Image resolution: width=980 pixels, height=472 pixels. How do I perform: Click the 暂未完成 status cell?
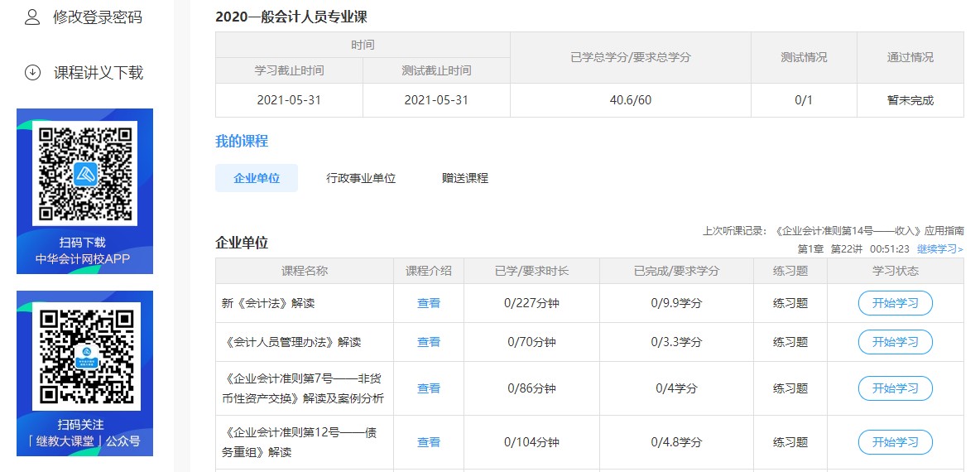[x=910, y=100]
